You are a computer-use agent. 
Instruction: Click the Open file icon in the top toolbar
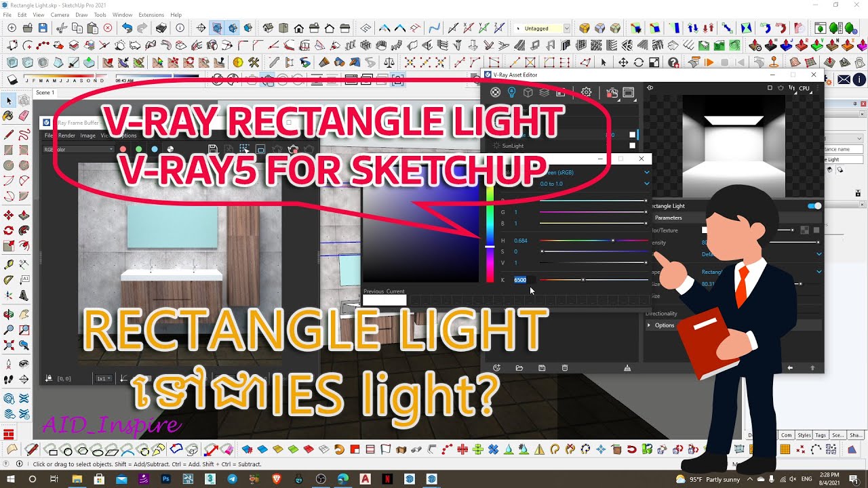(x=27, y=28)
